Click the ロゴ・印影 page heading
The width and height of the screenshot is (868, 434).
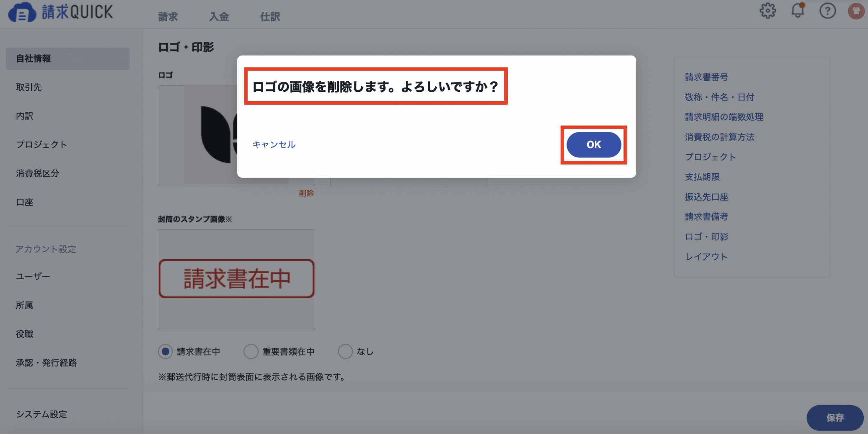point(186,47)
